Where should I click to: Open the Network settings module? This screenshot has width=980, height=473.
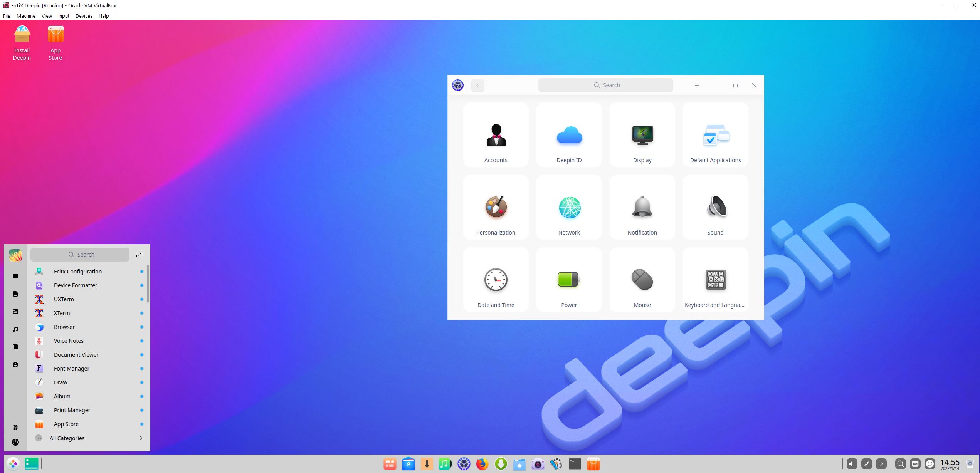[x=569, y=207]
